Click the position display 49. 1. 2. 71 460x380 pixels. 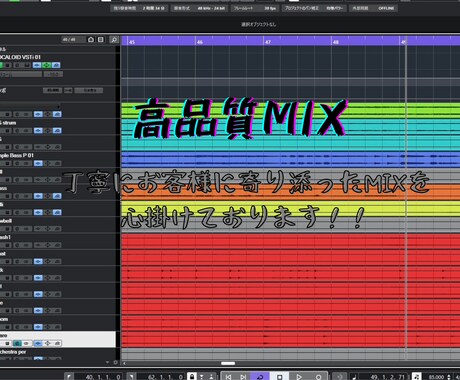click(387, 377)
